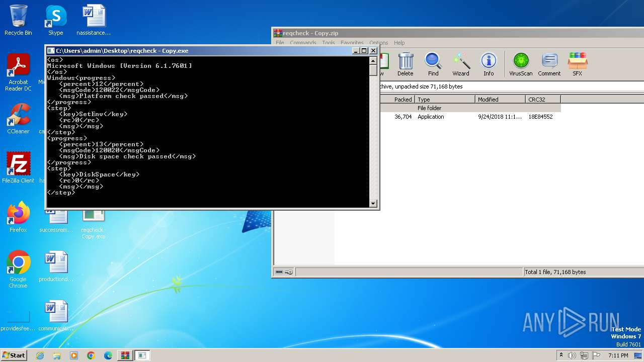Click 'Total 1 file, 71,168 bytes' status text
Image resolution: width=644 pixels, height=362 pixels.
[555, 272]
